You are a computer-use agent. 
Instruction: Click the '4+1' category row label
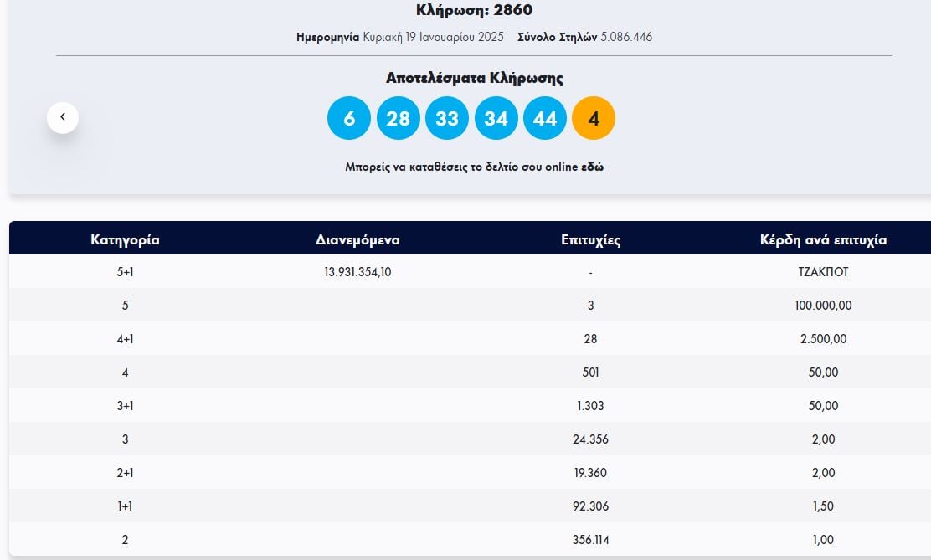coord(125,339)
